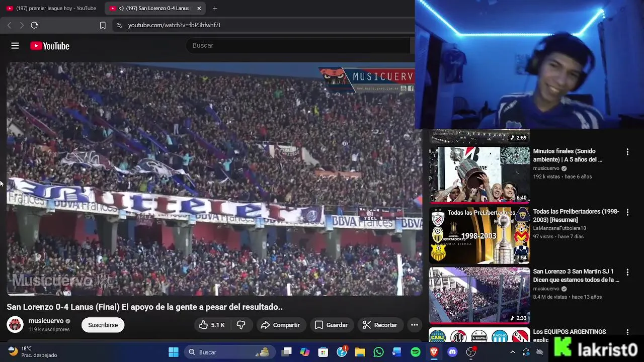The image size is (644, 362).
Task: Open San Lorenzo 3 San Martin SJ thumbnail
Action: click(x=479, y=295)
